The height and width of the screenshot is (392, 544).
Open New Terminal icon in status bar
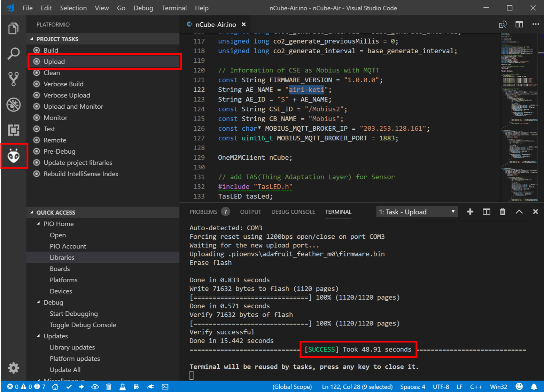point(165,386)
